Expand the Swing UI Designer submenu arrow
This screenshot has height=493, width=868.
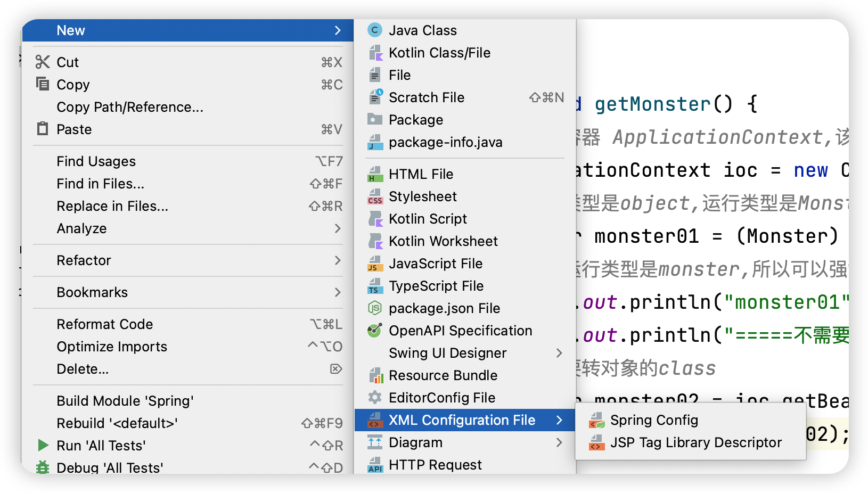(559, 353)
